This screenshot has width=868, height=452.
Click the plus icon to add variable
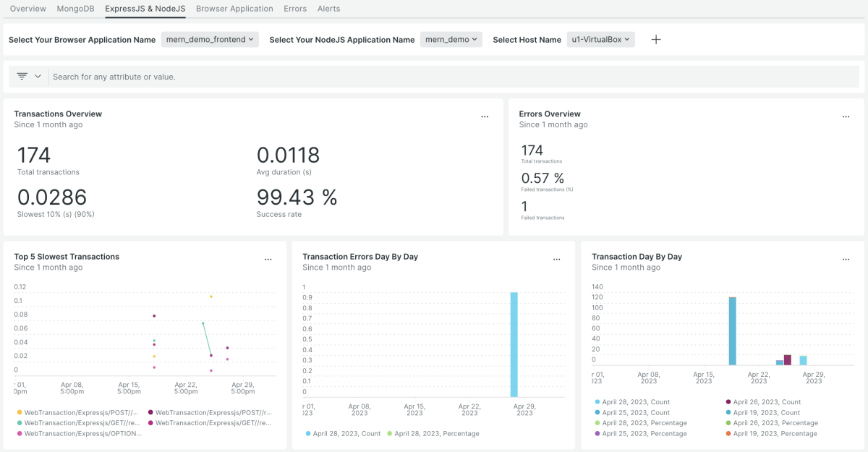(x=656, y=40)
